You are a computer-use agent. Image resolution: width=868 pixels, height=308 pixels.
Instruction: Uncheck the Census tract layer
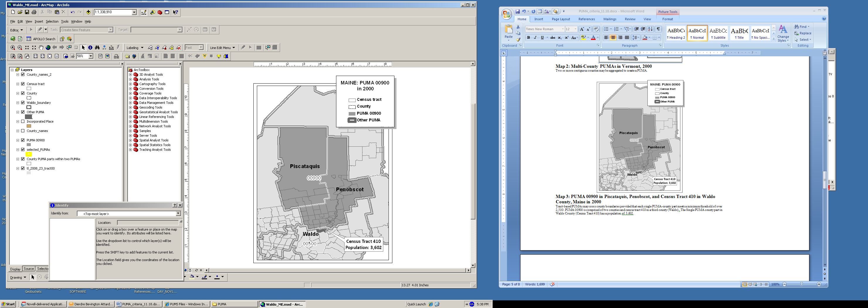(23, 84)
